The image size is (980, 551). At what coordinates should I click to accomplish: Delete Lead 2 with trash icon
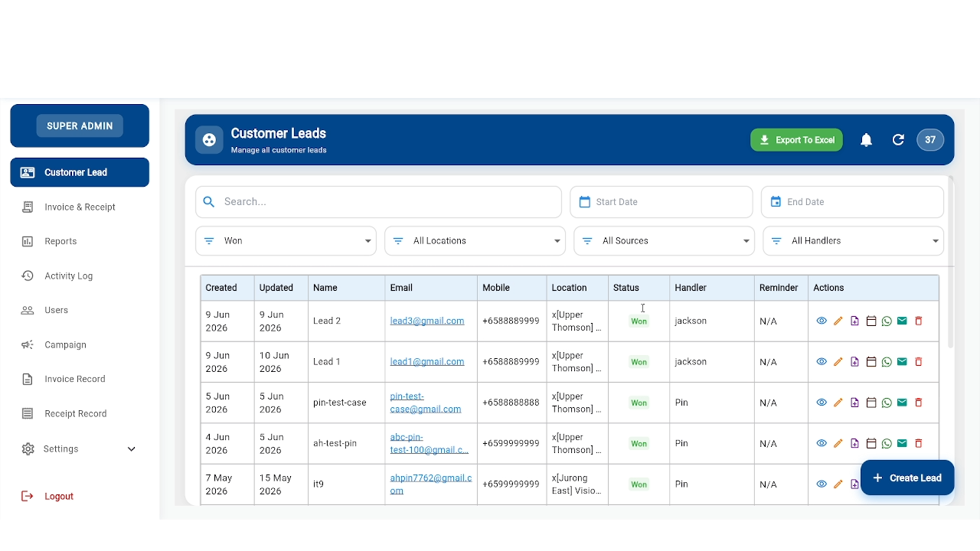(919, 321)
